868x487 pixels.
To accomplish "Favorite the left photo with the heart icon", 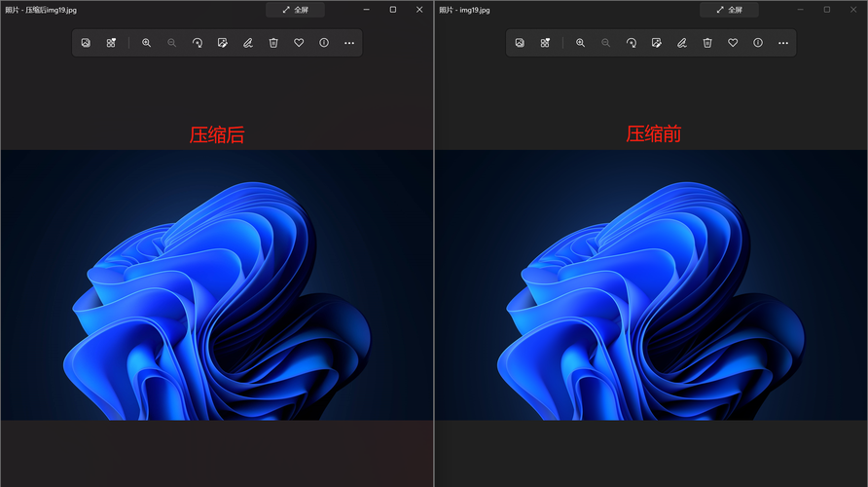I will [299, 43].
